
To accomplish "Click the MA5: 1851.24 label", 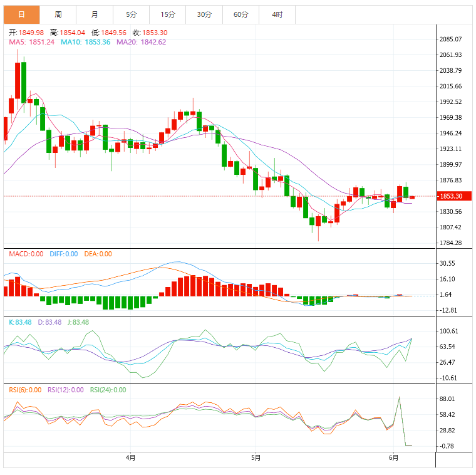I will click(31, 42).
